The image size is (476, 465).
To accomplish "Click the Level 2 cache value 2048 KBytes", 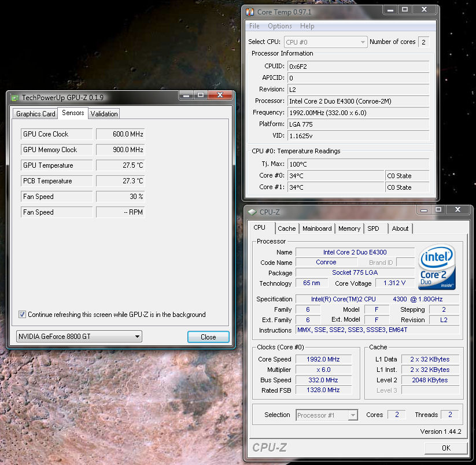I will pos(430,380).
